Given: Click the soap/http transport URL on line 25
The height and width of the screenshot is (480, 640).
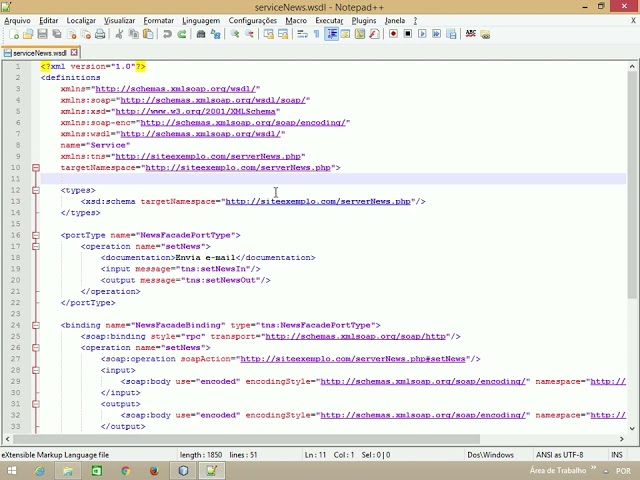Looking at the screenshot, I should [x=355, y=336].
